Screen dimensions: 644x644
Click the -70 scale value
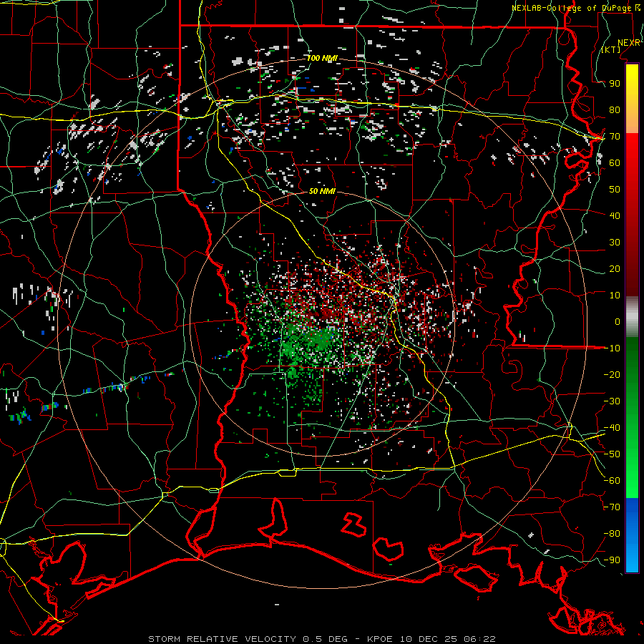(612, 507)
